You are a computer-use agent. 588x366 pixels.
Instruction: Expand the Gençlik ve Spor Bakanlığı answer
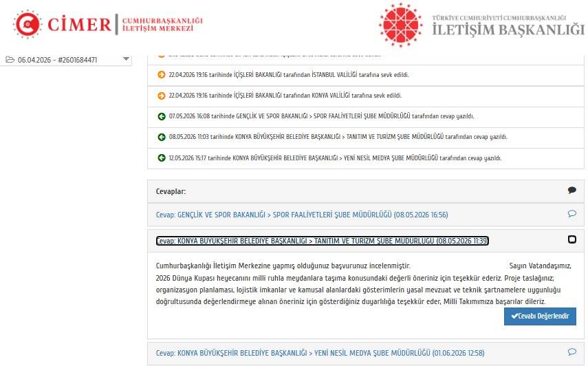302,215
